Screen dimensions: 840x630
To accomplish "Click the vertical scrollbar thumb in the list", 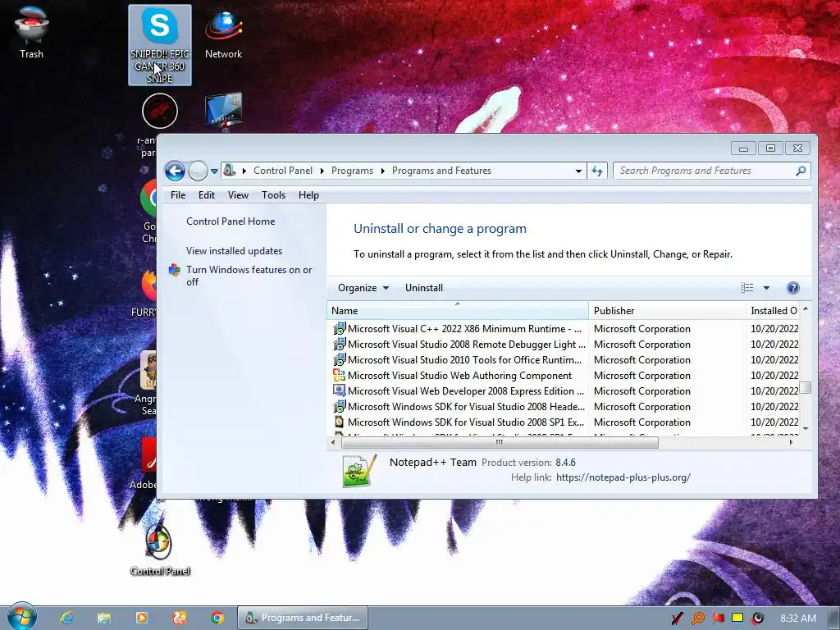I will point(806,387).
